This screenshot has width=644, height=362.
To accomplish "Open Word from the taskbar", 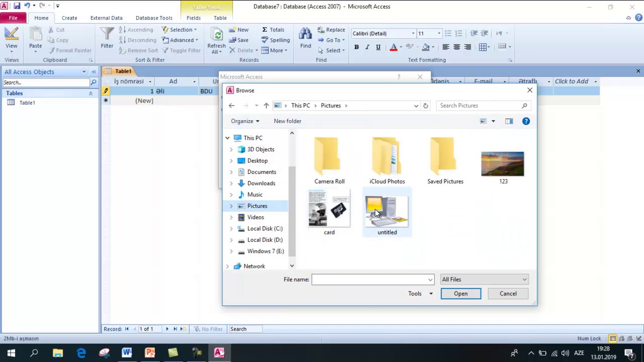I will click(127, 353).
